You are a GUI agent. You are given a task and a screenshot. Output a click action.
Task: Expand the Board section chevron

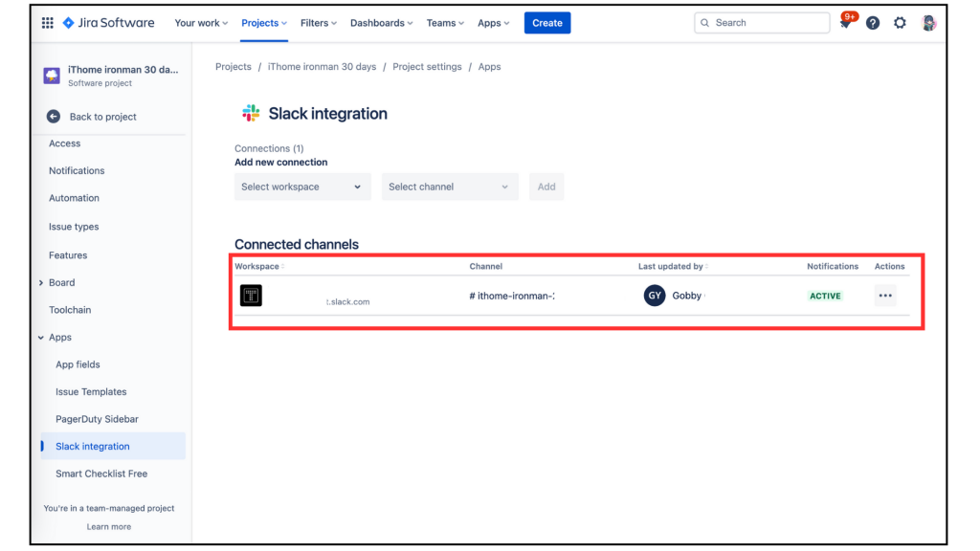[41, 283]
